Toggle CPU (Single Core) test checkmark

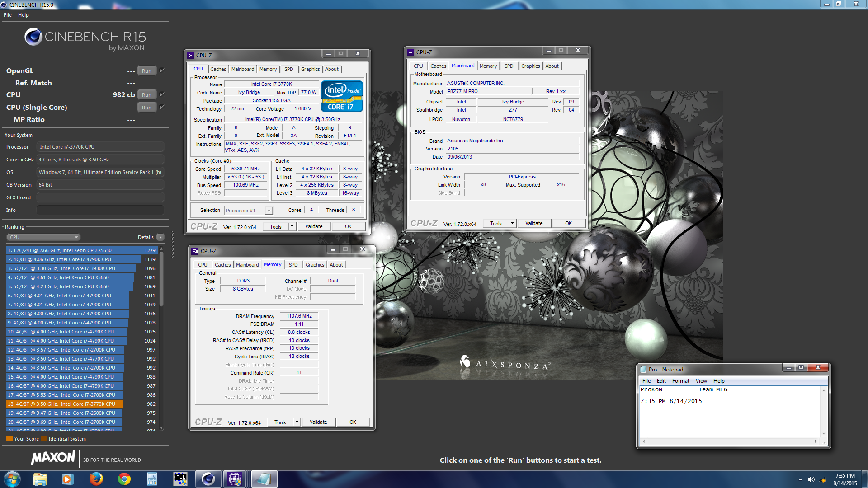pyautogui.click(x=162, y=107)
